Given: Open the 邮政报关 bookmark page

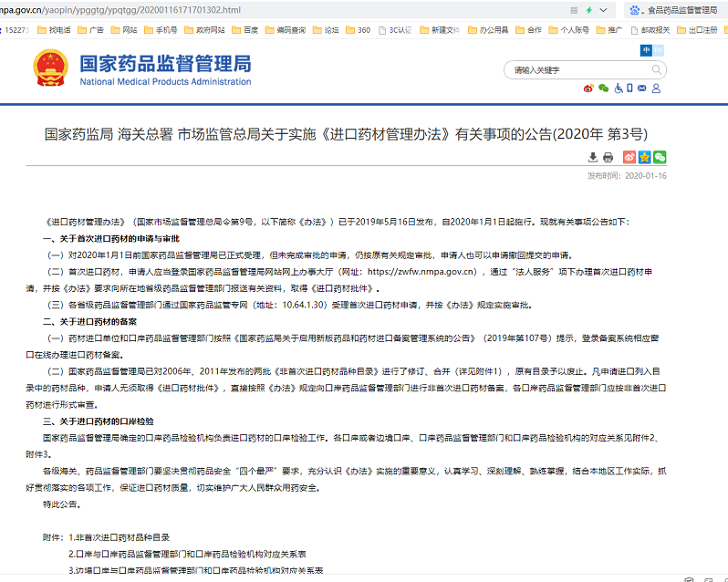Looking at the screenshot, I should click(x=650, y=30).
